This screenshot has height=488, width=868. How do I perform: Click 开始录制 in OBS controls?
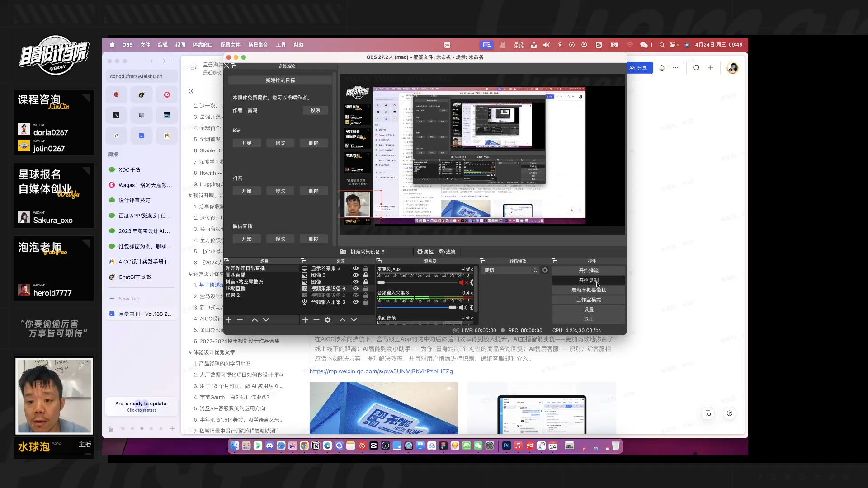coord(589,280)
